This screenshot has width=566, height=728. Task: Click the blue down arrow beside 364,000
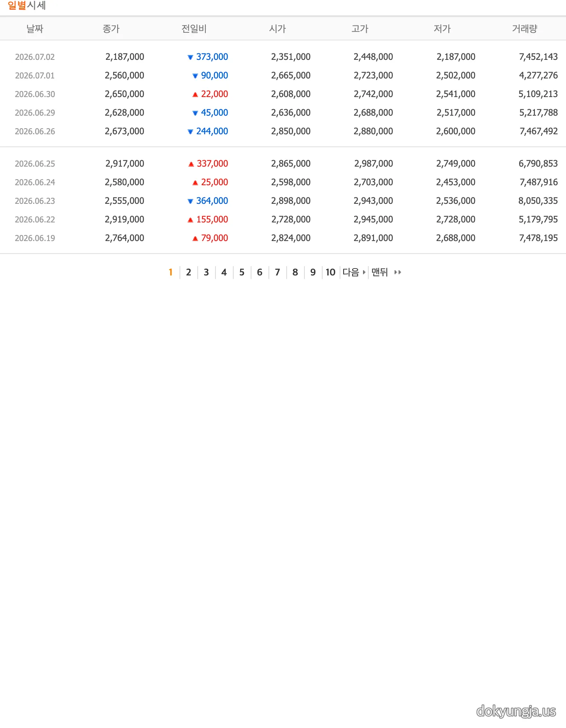pos(190,201)
